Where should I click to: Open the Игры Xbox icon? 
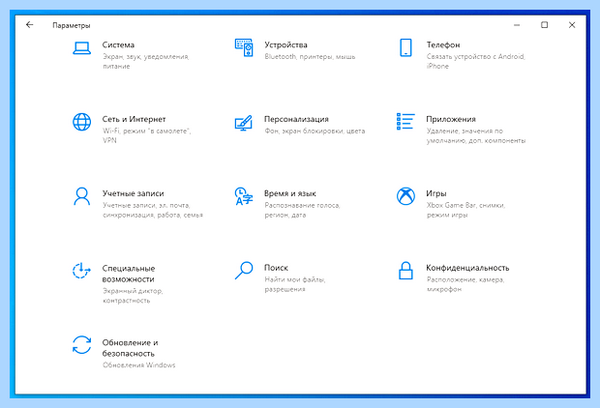[406, 196]
